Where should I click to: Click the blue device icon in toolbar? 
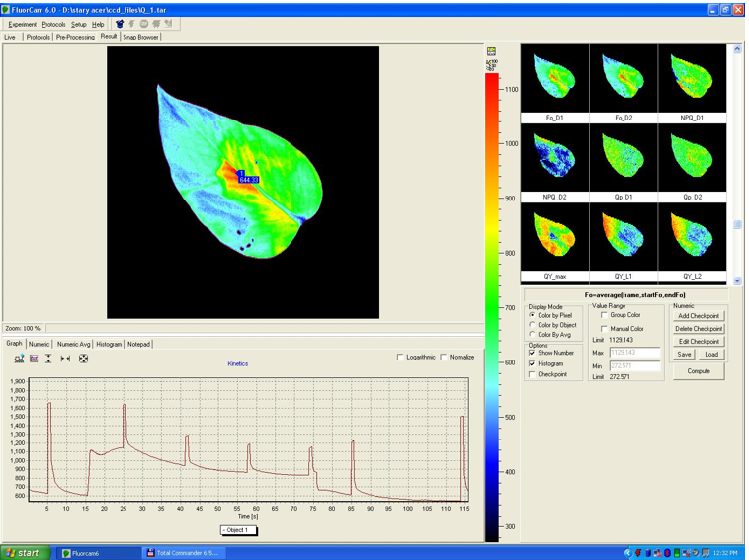(120, 24)
